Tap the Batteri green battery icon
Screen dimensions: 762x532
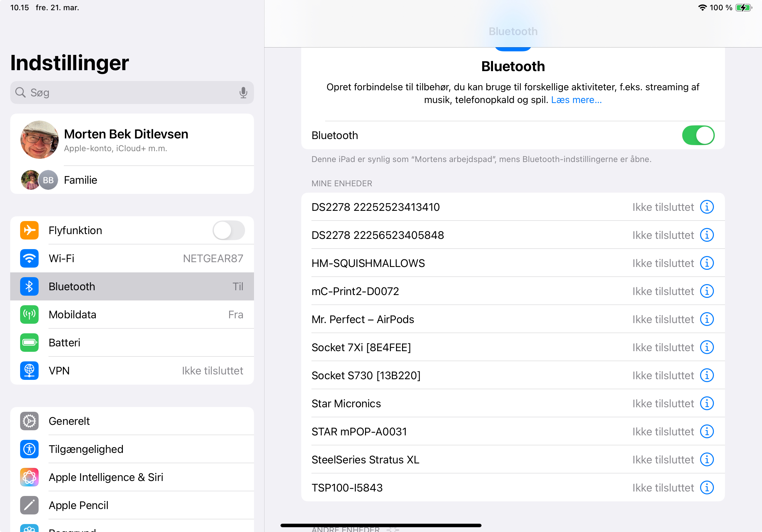coord(29,343)
